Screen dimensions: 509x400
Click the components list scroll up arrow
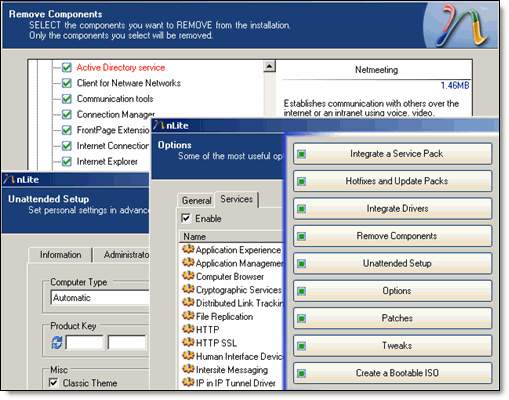269,67
